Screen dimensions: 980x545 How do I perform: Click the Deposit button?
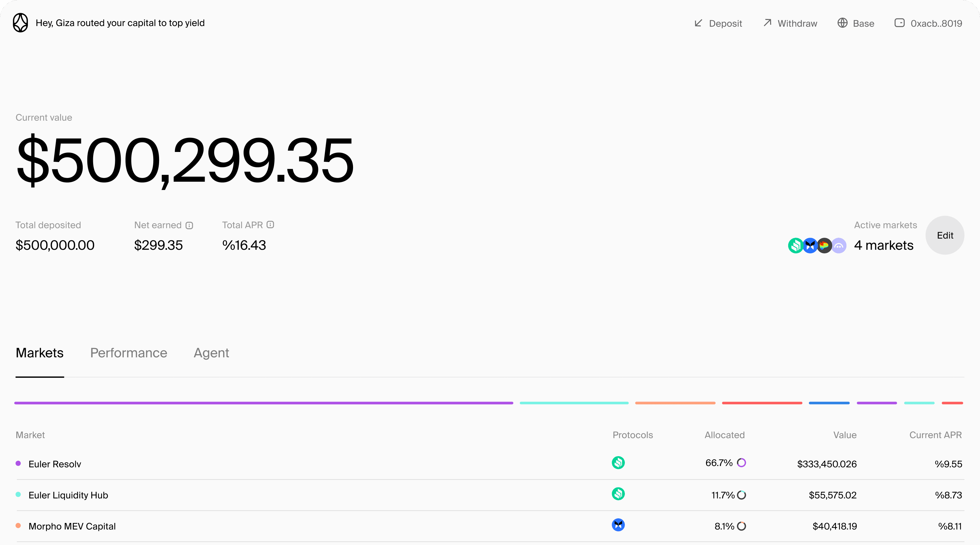[718, 23]
